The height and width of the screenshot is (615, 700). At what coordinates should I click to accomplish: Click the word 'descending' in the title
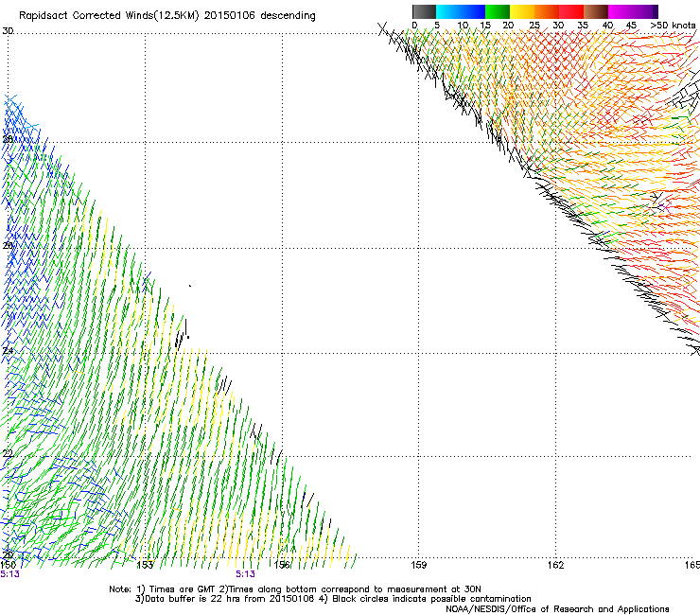pos(288,16)
